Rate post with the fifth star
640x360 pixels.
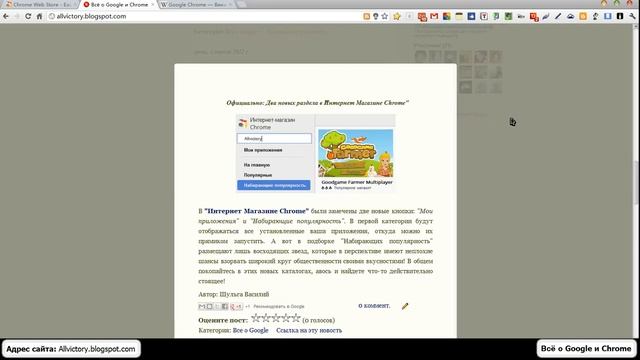[x=296, y=318]
